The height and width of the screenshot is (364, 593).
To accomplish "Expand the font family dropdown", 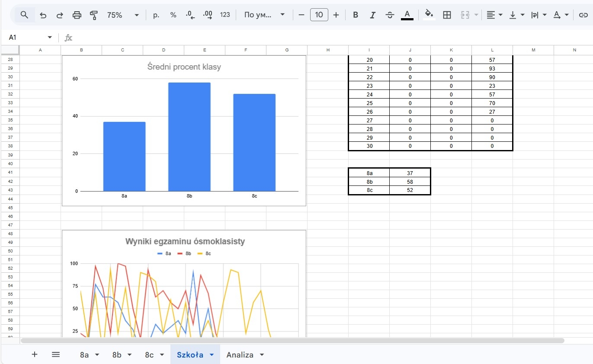I will (x=264, y=15).
